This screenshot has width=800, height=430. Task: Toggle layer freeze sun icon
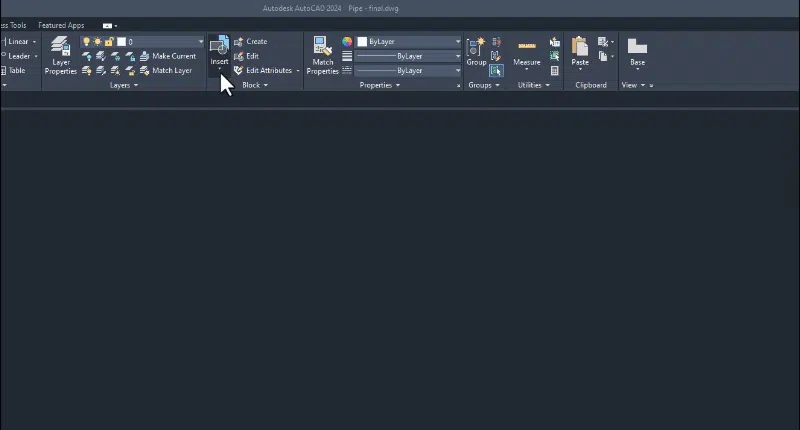[x=97, y=42]
